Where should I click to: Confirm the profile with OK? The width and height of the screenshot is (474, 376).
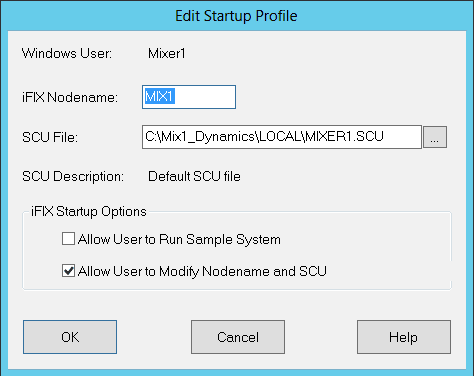coord(70,337)
